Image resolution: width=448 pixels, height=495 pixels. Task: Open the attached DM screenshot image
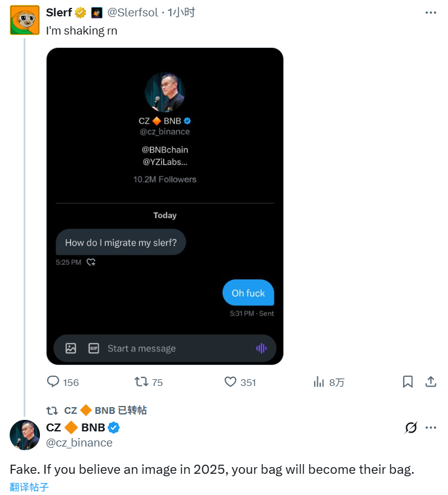(x=165, y=206)
